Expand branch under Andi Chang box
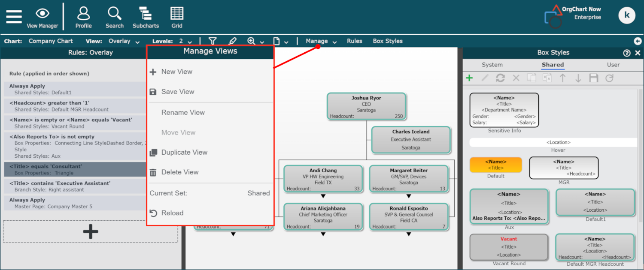Viewport: 644px width, 270px height. pyautogui.click(x=323, y=196)
